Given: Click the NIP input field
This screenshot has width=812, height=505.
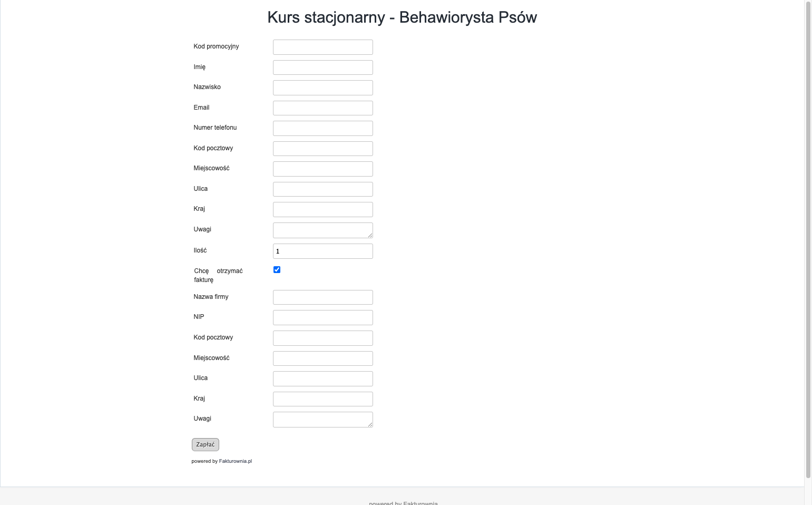Looking at the screenshot, I should (322, 317).
